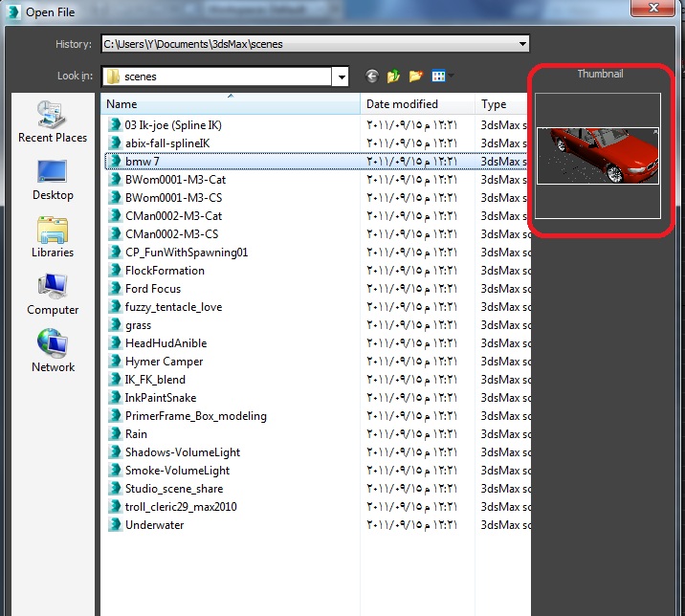
Task: Select the Rain scene file
Action: click(x=136, y=434)
